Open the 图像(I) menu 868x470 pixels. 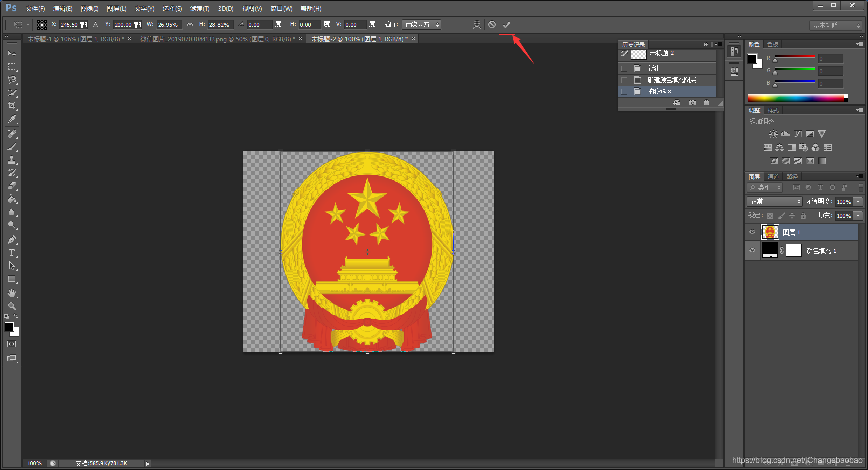point(90,9)
